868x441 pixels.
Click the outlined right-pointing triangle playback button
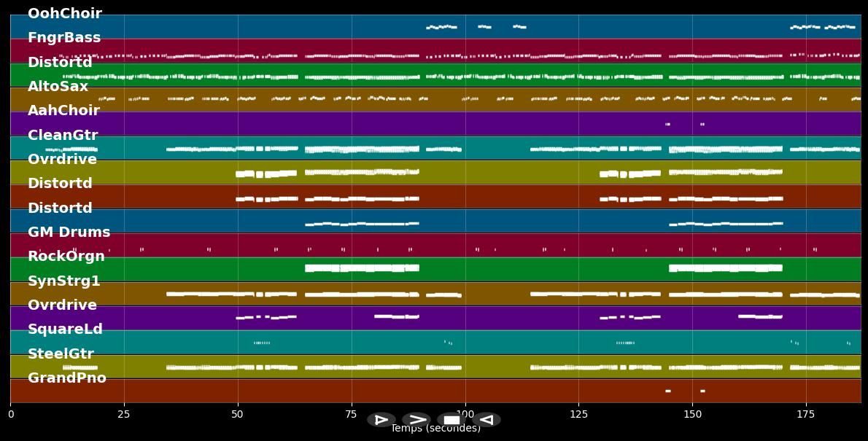pos(381,420)
